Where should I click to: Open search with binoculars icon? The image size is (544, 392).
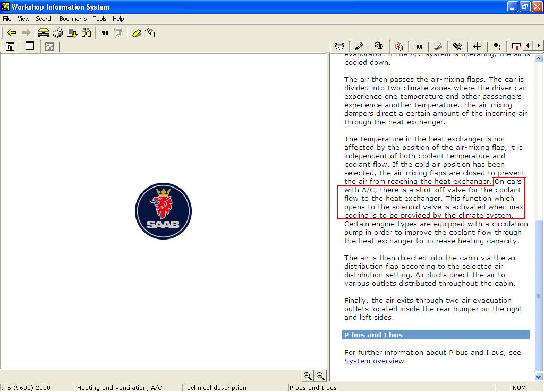(x=87, y=33)
